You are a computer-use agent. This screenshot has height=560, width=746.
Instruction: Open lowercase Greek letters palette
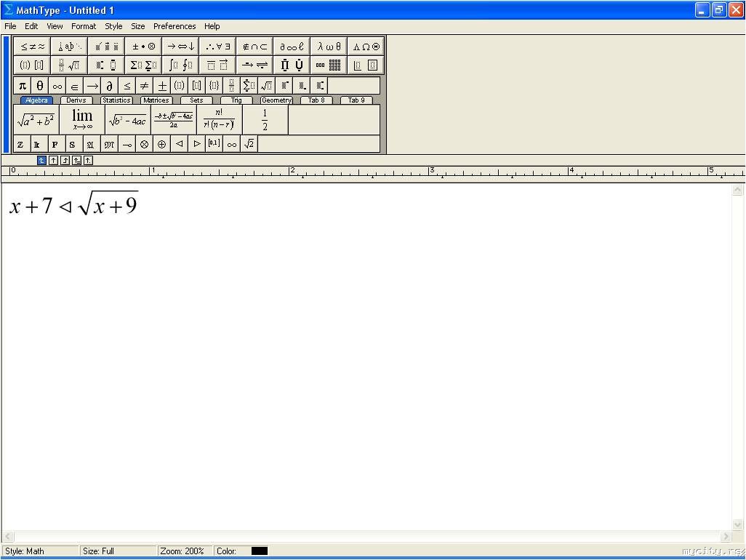(x=329, y=47)
